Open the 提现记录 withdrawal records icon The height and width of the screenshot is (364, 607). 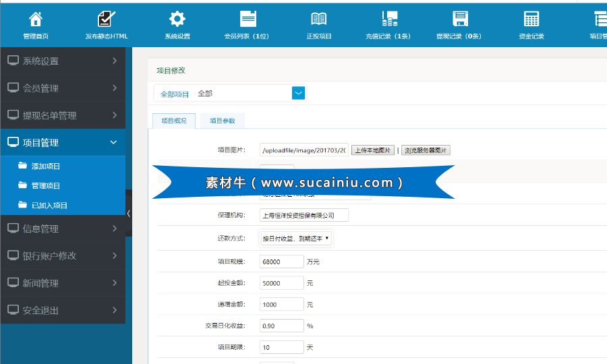click(x=460, y=19)
